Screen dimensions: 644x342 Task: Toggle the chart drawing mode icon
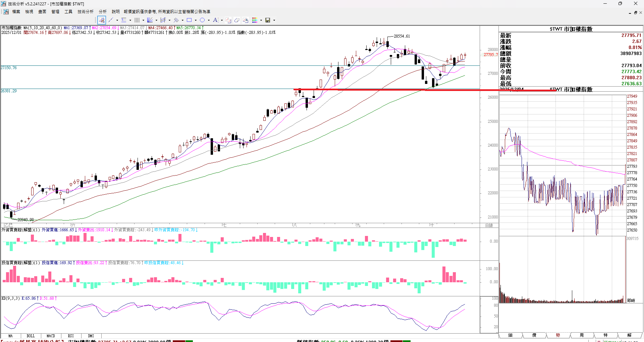tap(102, 20)
